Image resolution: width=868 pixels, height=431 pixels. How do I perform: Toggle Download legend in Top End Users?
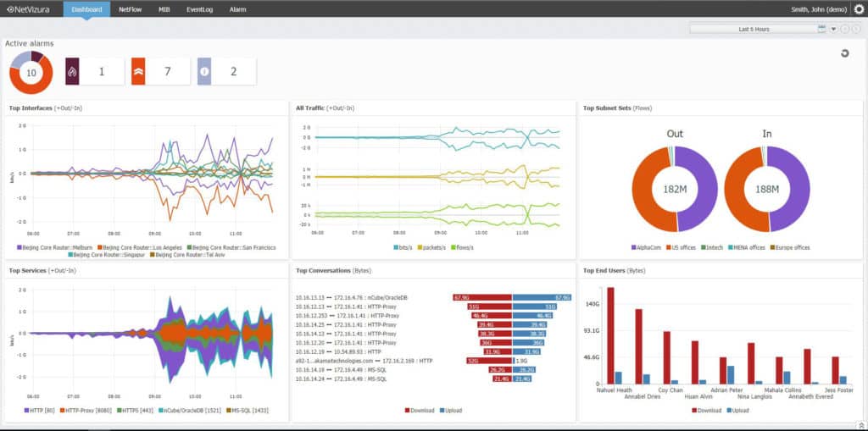coord(708,411)
